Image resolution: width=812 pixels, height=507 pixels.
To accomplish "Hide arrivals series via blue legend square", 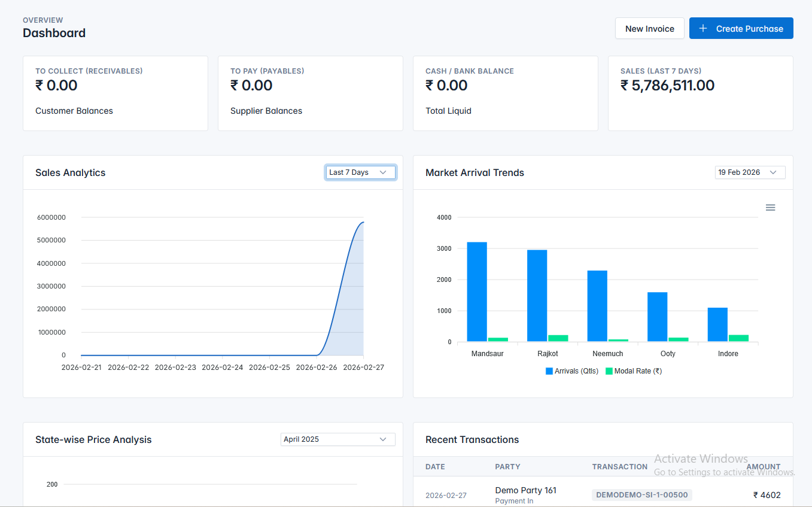I will pyautogui.click(x=548, y=371).
